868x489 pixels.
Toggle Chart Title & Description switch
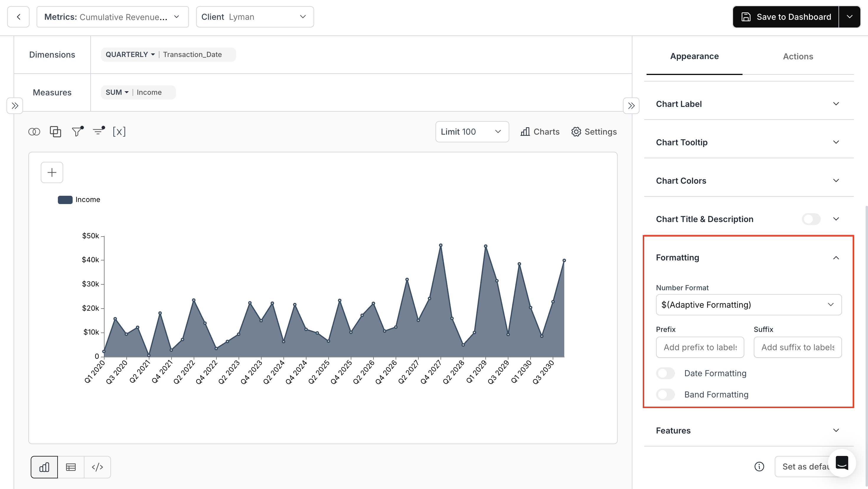click(x=811, y=219)
